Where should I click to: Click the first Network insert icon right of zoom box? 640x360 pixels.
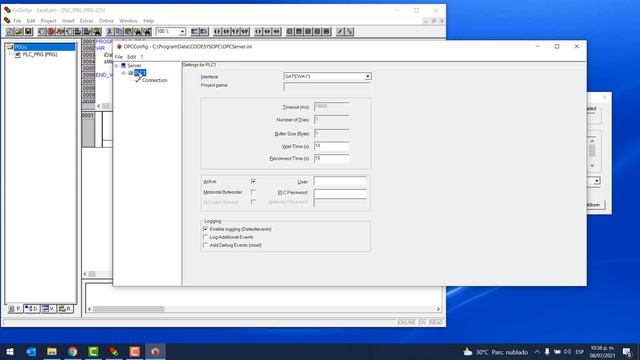click(195, 31)
